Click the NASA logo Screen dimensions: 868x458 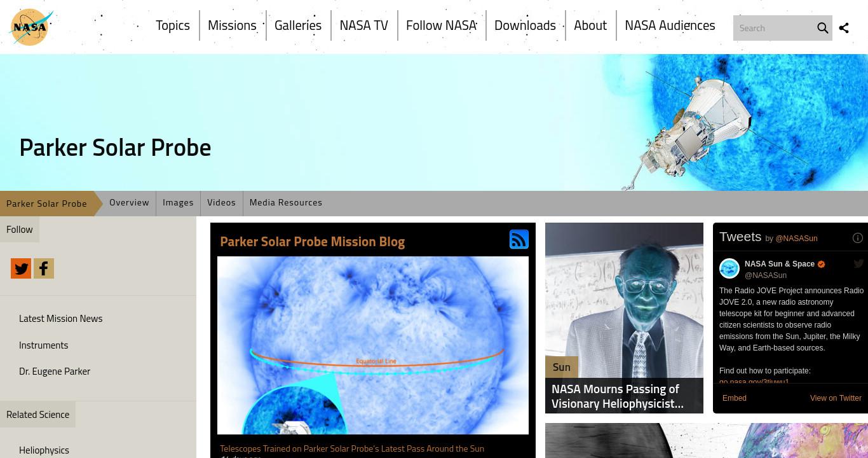pos(31,27)
